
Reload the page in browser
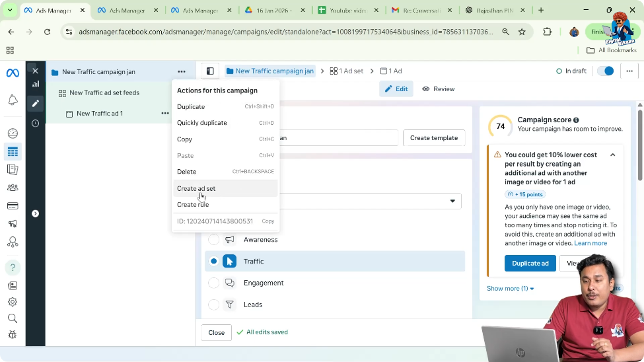point(48,32)
